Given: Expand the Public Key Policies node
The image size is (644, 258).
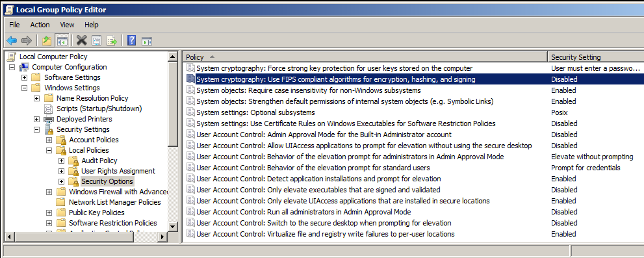Looking at the screenshot, I should (x=49, y=213).
